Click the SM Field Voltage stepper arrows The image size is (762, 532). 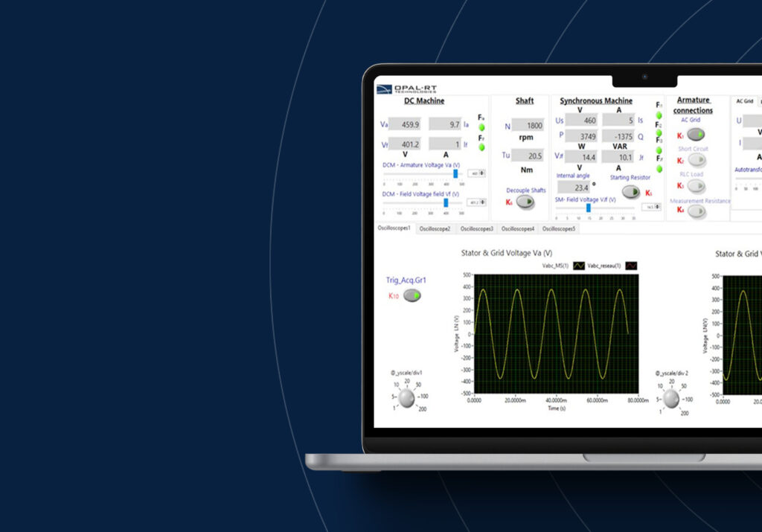(658, 207)
